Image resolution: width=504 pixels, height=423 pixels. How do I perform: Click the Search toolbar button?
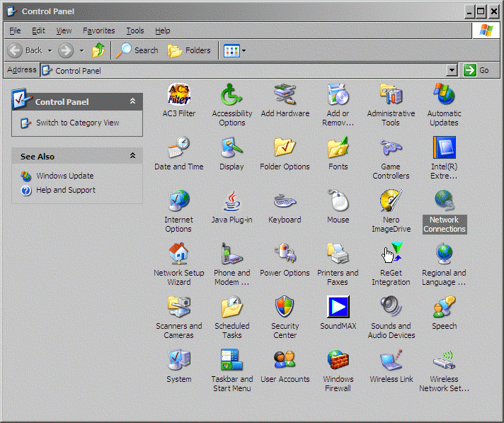point(137,50)
